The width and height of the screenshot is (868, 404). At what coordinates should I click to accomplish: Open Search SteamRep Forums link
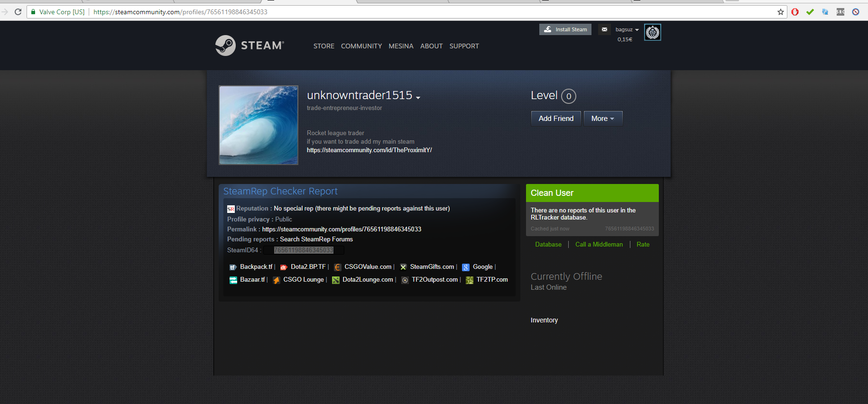click(x=316, y=239)
